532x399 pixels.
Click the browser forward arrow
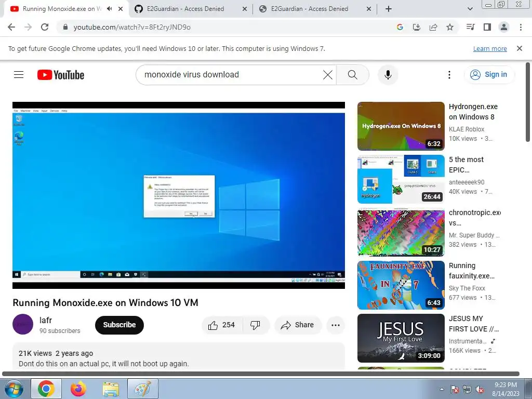coord(28,27)
